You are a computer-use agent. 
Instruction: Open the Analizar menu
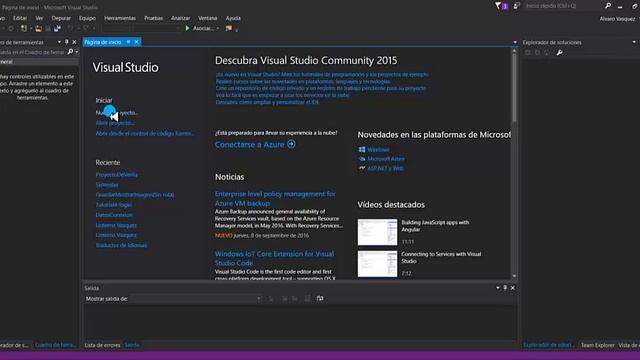(180, 18)
